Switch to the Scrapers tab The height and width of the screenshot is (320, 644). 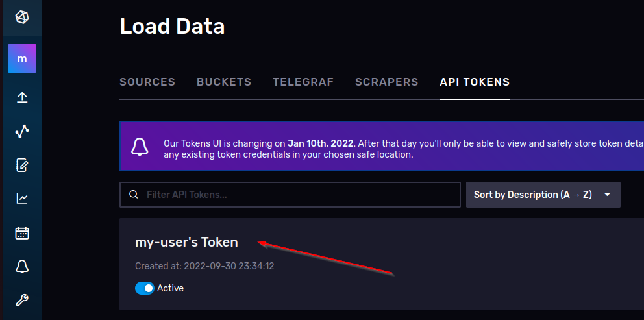click(x=386, y=82)
